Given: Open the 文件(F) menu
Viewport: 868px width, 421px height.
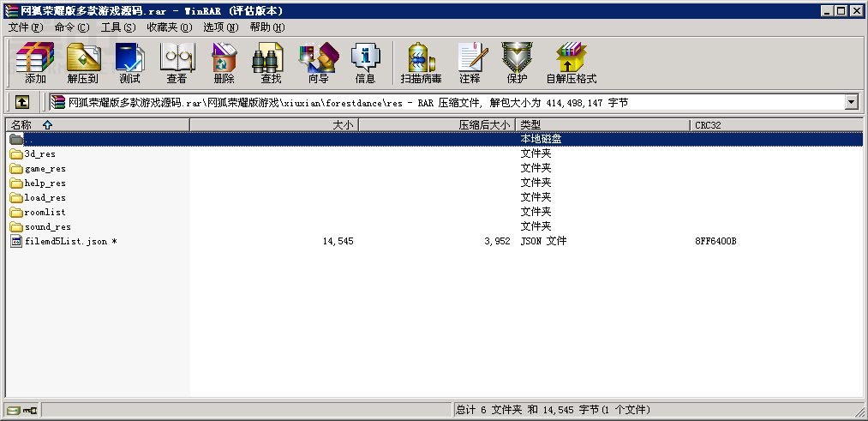Looking at the screenshot, I should [26, 27].
